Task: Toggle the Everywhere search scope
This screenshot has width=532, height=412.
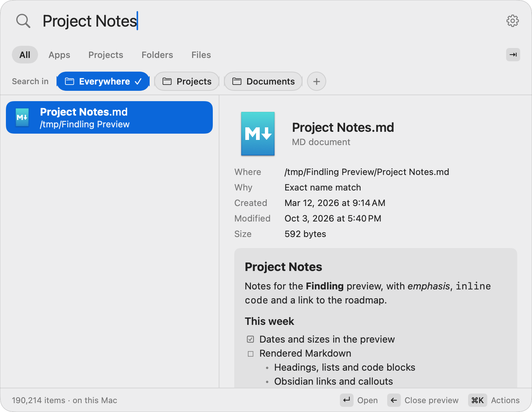Action: tap(103, 81)
